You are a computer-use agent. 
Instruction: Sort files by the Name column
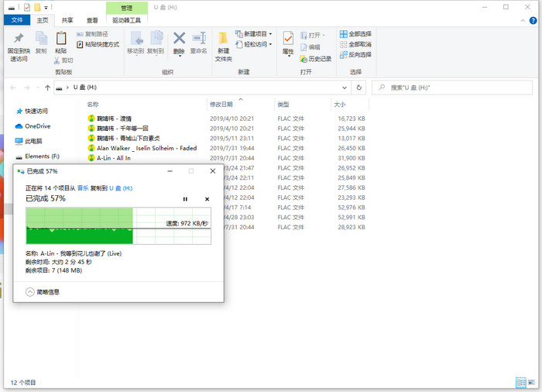pyautogui.click(x=93, y=104)
